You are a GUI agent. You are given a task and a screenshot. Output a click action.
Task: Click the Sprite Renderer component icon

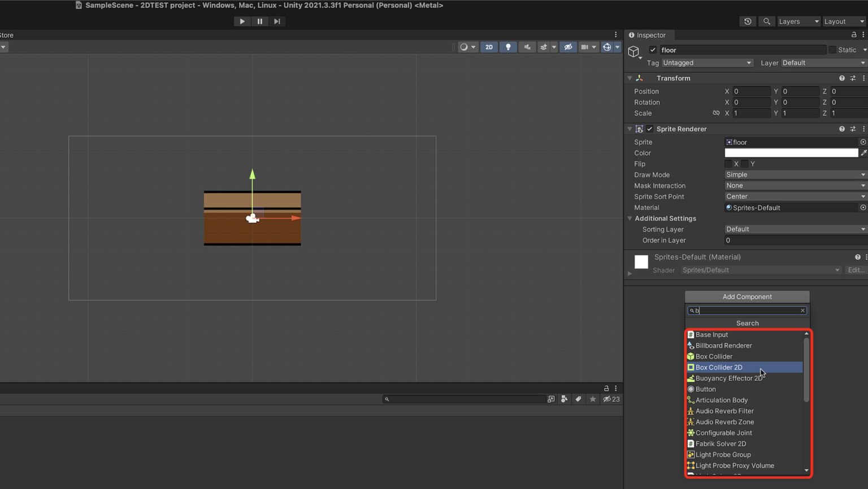(x=639, y=129)
